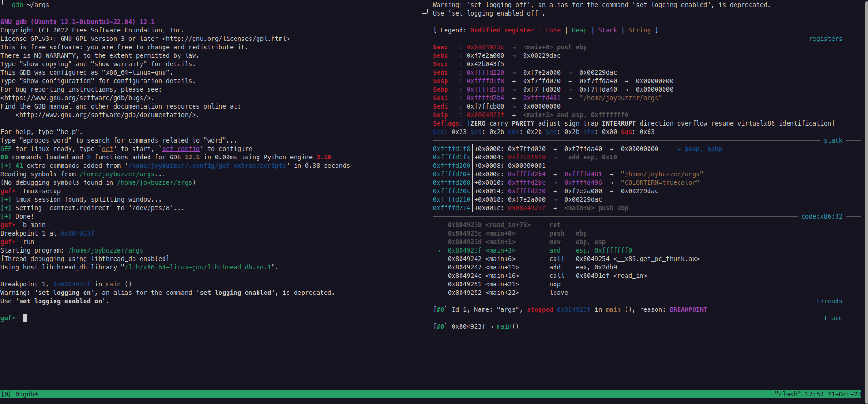Click stack address 0xffffd204
This screenshot has height=404, width=868.
point(452,174)
